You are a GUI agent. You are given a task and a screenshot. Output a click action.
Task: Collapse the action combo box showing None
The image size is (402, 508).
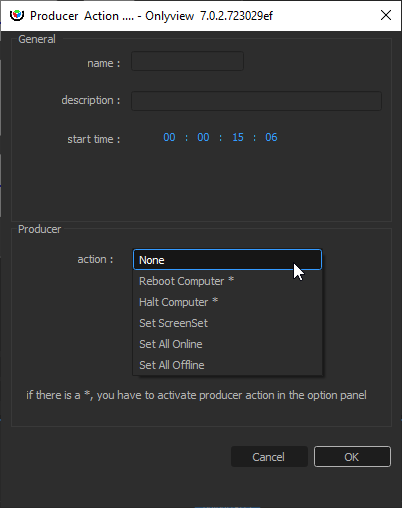click(x=227, y=260)
